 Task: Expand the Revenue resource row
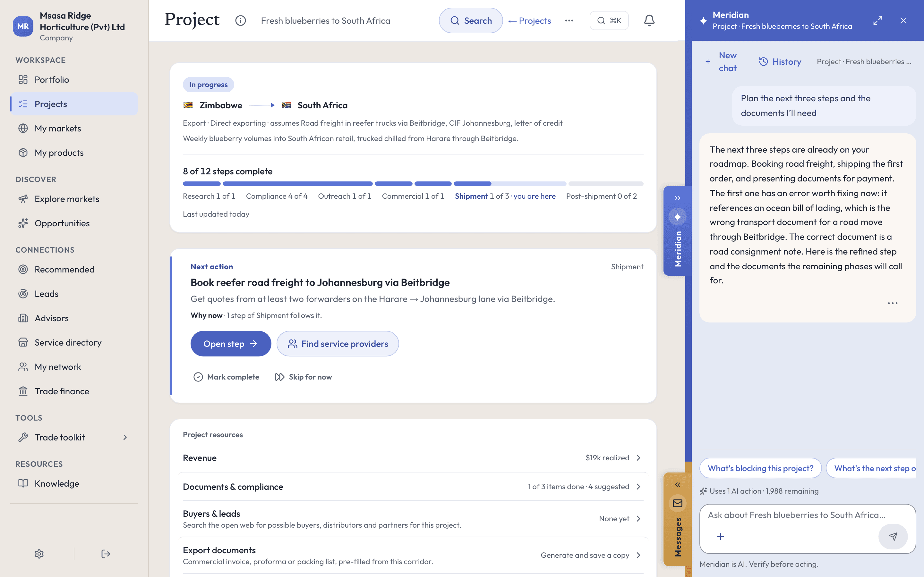(x=413, y=458)
